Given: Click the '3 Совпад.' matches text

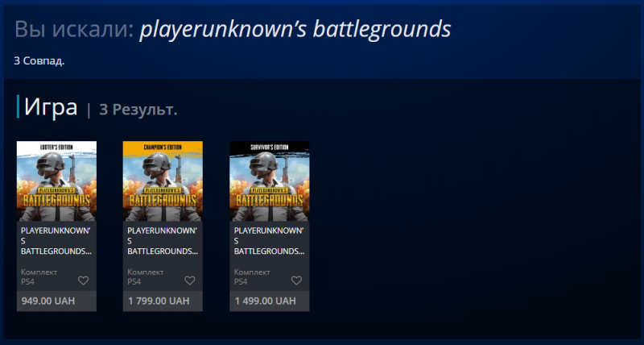Looking at the screenshot, I should pos(39,61).
